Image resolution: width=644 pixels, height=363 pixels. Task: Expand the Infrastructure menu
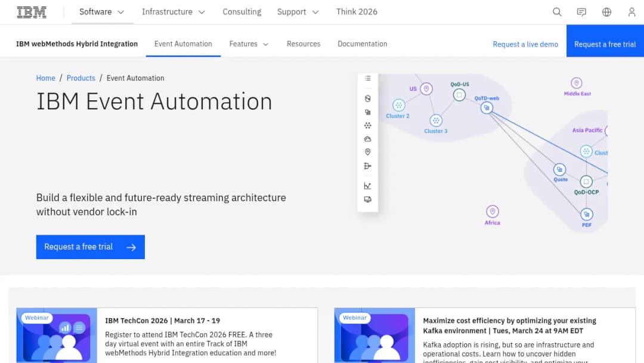[174, 12]
